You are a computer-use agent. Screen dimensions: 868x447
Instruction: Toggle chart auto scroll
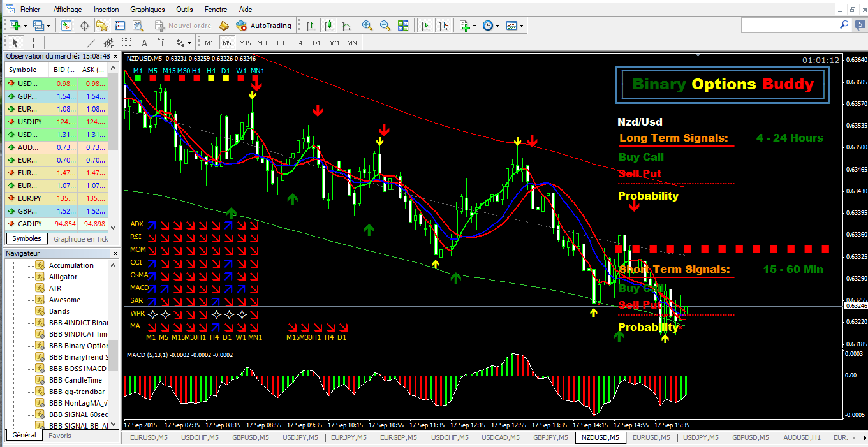tap(425, 26)
